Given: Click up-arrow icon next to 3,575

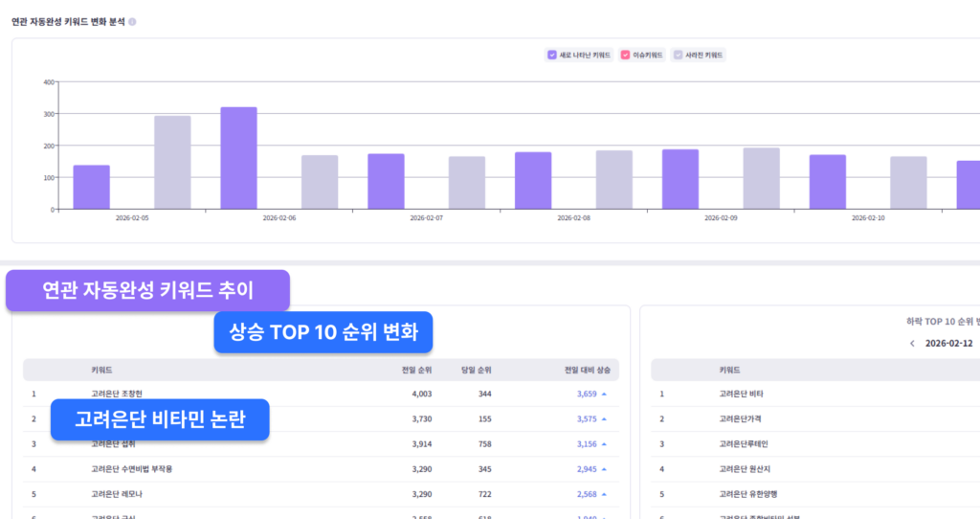Looking at the screenshot, I should (x=605, y=418).
